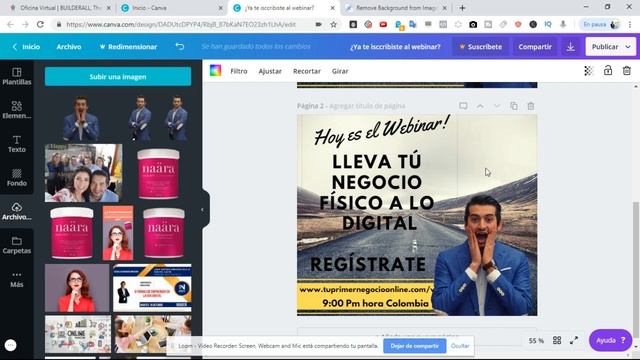
Task: Switch to Oficina Virtual BUILDERALL tab
Action: tap(59, 8)
